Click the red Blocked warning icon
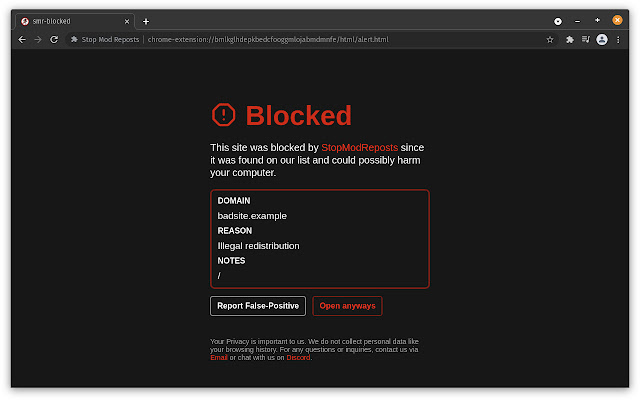The image size is (640, 400). click(224, 115)
